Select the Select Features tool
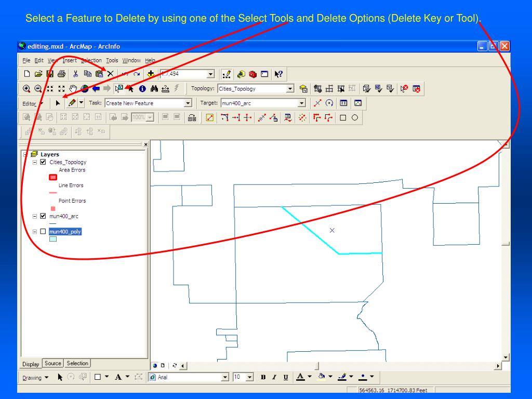 pyautogui.click(x=119, y=89)
